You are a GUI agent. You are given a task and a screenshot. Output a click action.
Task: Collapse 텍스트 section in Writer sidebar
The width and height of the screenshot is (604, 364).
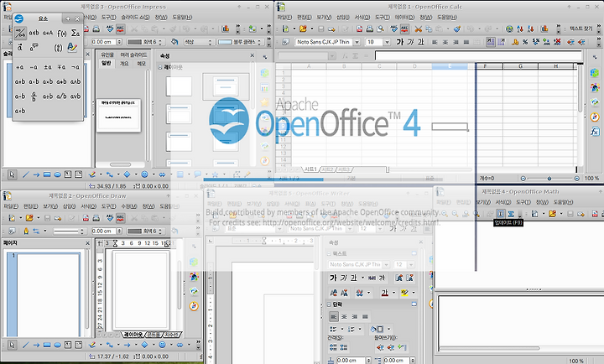point(330,254)
